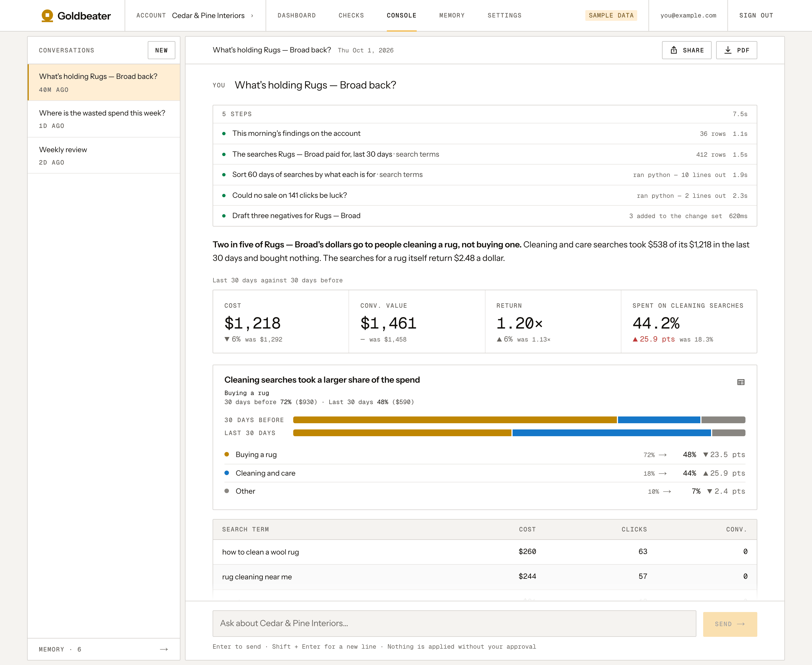Click the 'rug cleaning near me' row
Viewport: 812px width, 665px height.
click(x=484, y=577)
